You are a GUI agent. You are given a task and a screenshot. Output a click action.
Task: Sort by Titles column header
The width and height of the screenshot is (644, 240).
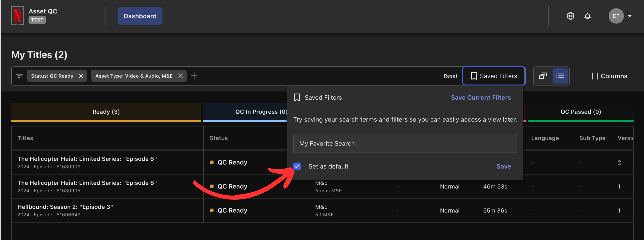[x=25, y=138]
